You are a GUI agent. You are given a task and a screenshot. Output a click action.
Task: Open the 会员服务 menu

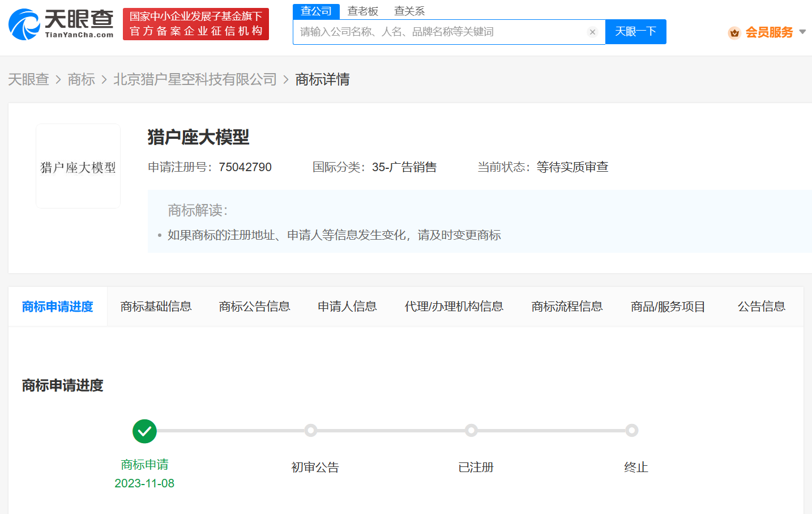coord(769,32)
